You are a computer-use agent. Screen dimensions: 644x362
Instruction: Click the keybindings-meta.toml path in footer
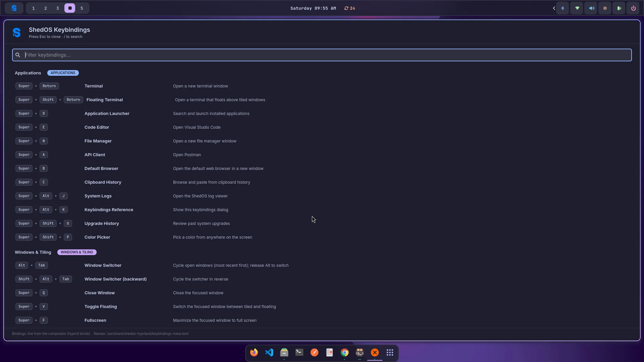tap(148, 334)
